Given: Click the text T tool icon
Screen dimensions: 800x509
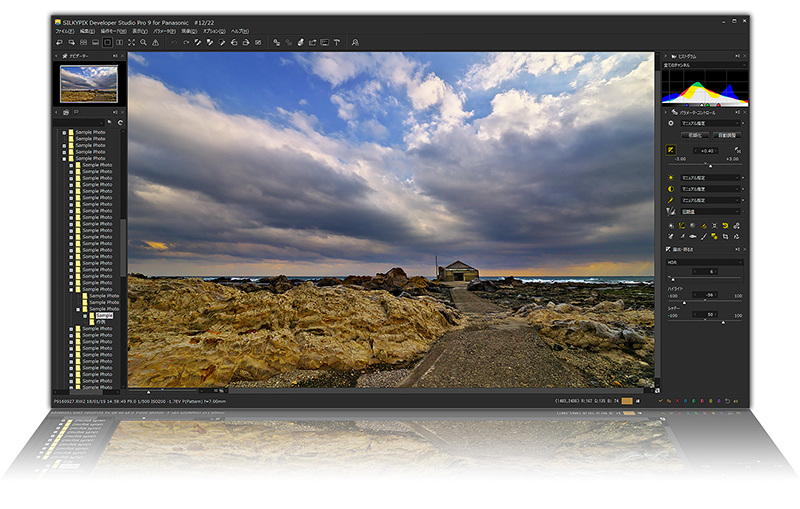Looking at the screenshot, I should pyautogui.click(x=337, y=43).
